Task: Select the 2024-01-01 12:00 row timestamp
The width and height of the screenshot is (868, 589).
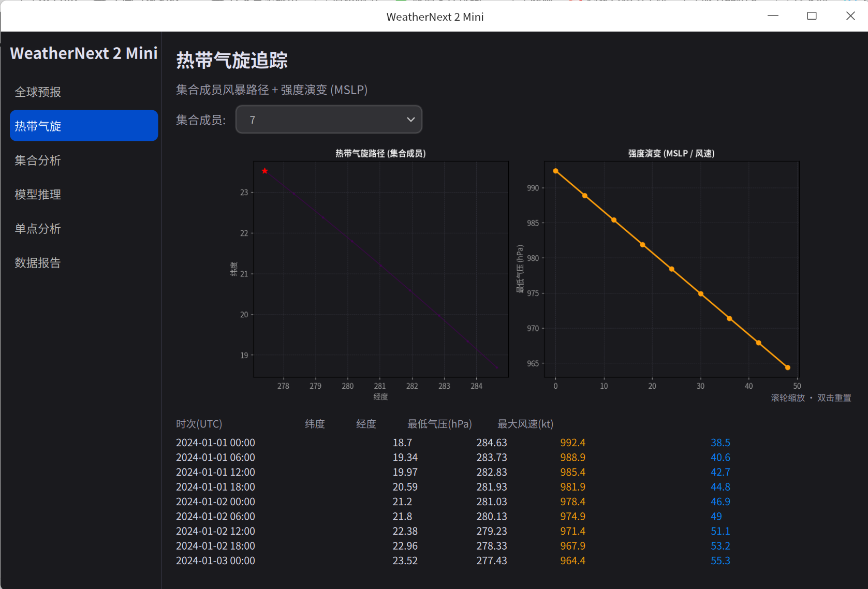Action: tap(215, 472)
